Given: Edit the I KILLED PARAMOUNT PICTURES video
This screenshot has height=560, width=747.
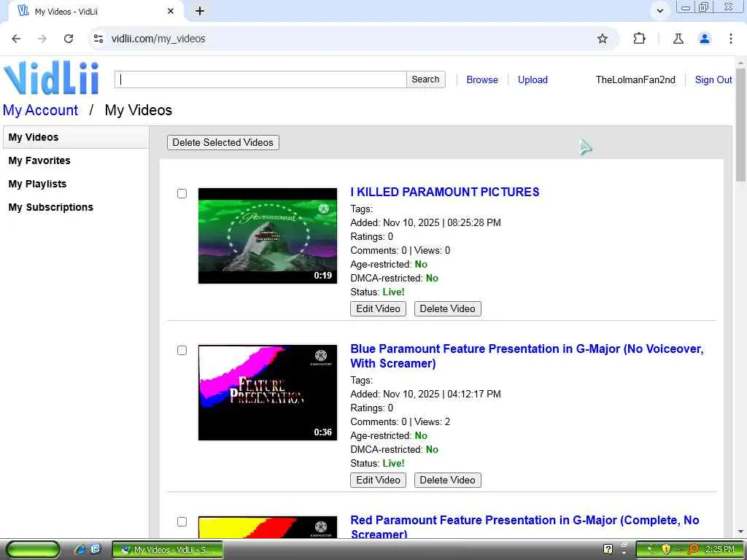Looking at the screenshot, I should coord(379,308).
